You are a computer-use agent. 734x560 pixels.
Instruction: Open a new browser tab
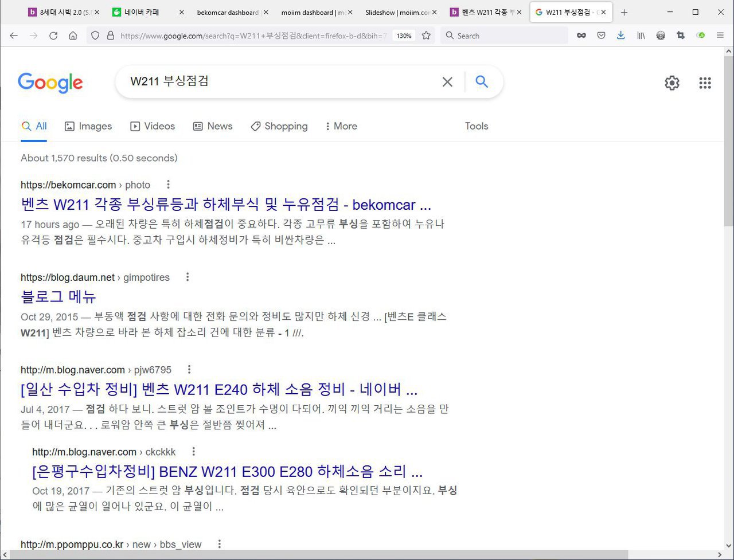point(624,12)
